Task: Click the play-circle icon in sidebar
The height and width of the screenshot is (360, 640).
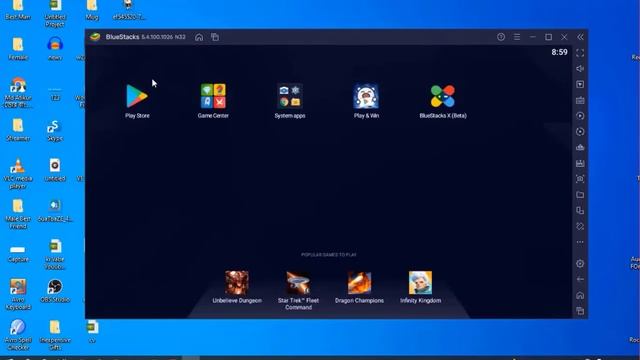Action: pos(580,116)
